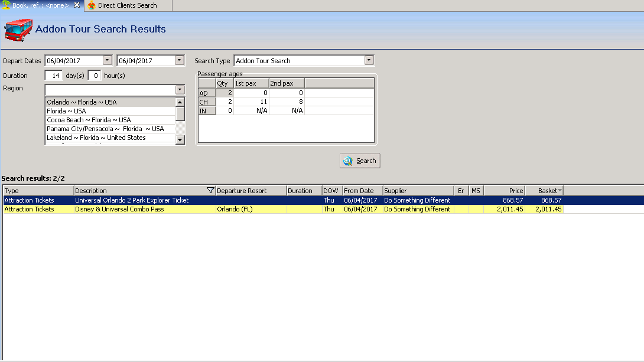Open first Depart Dates calendar dropdown
This screenshot has width=644, height=362.
click(107, 60)
